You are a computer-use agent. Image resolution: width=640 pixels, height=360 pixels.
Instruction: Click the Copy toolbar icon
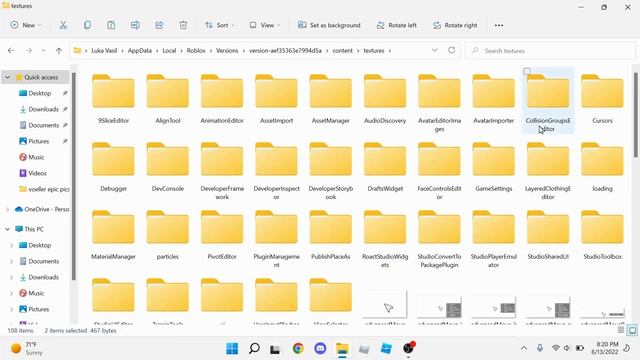click(87, 25)
